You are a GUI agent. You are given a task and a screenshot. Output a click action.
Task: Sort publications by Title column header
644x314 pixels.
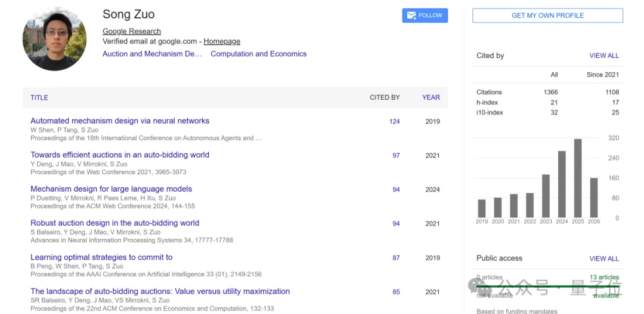[39, 97]
